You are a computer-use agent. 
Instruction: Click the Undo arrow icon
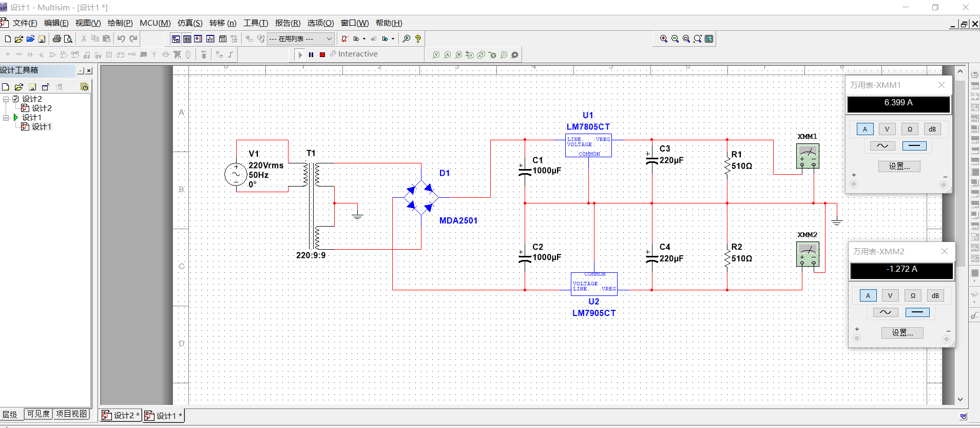pos(121,39)
